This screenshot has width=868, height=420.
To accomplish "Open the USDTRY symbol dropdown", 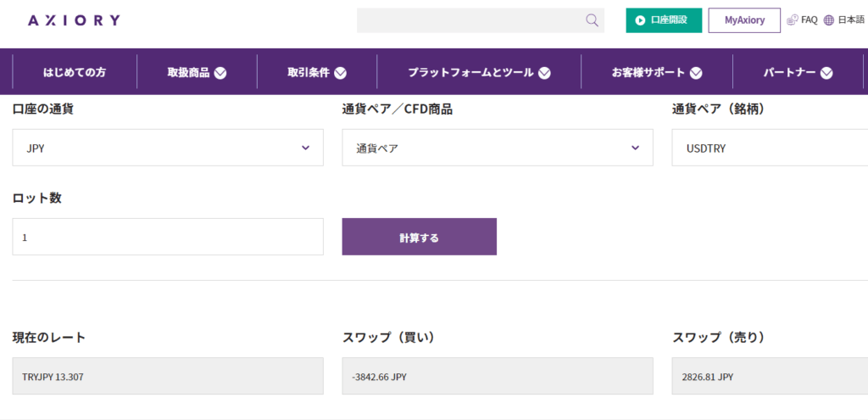I will coord(770,148).
